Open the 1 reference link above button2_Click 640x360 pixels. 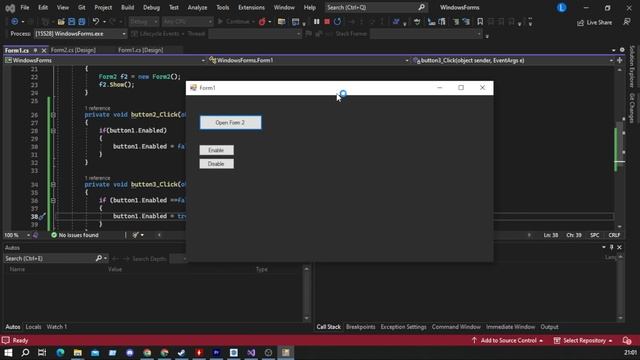(x=97, y=108)
